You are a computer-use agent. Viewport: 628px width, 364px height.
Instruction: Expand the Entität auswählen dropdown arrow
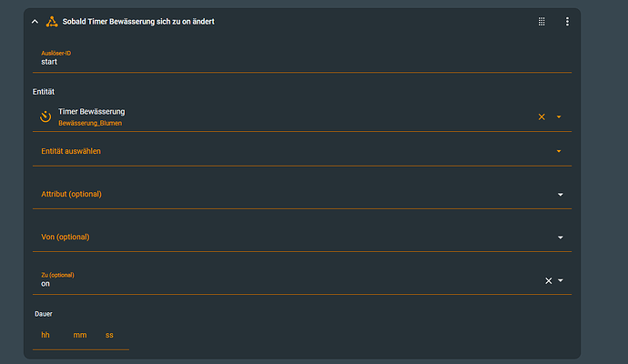559,151
